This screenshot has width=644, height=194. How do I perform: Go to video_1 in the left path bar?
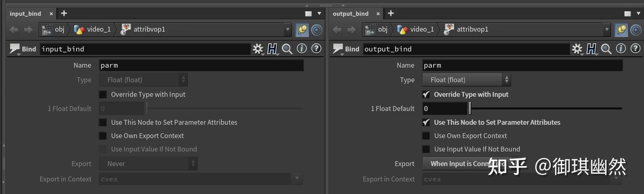(93, 30)
